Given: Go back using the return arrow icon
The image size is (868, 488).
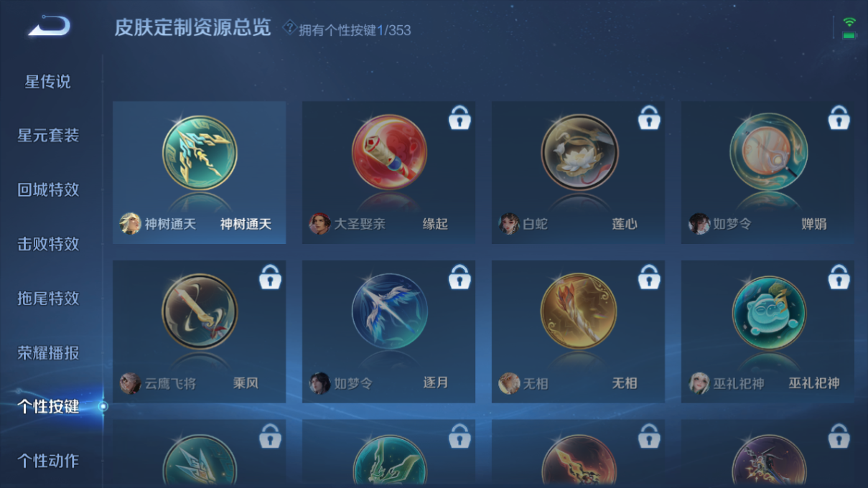Looking at the screenshot, I should [x=49, y=26].
